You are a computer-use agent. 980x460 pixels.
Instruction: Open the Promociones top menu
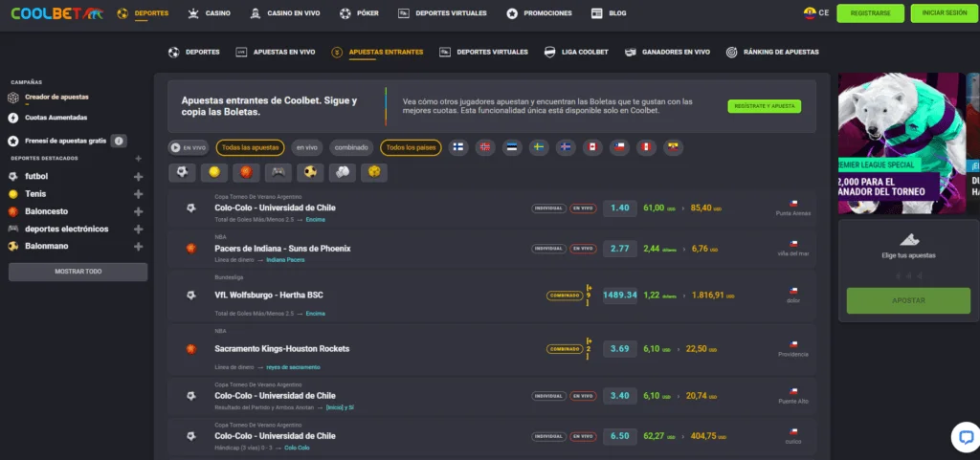[x=539, y=13]
